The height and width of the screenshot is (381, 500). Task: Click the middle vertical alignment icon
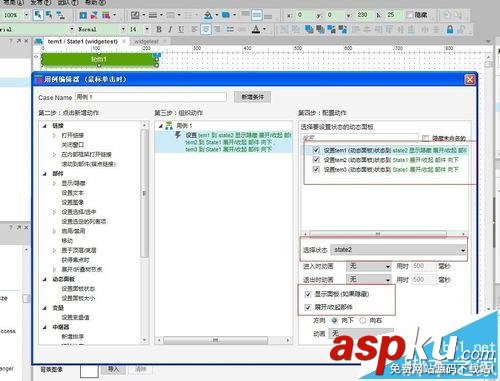(x=256, y=15)
